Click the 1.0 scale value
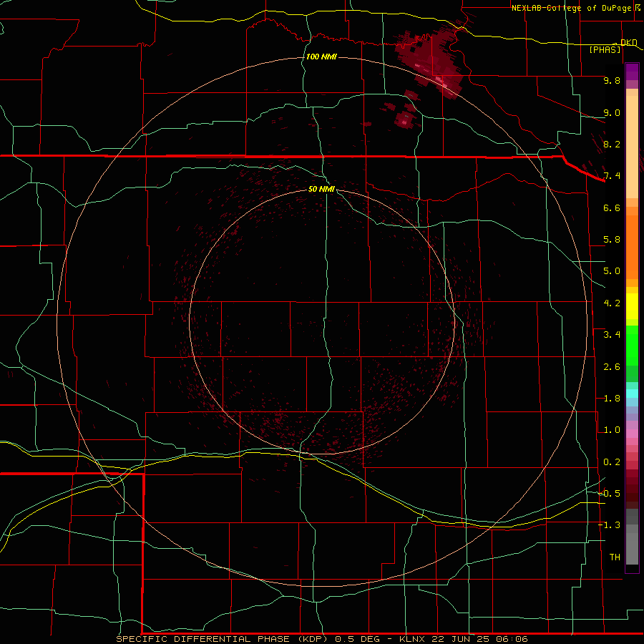 tap(612, 430)
